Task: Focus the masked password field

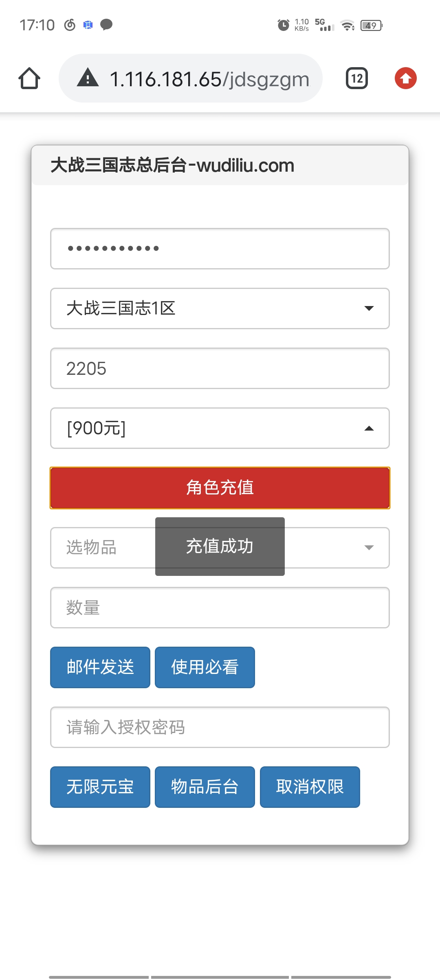Action: coord(220,249)
